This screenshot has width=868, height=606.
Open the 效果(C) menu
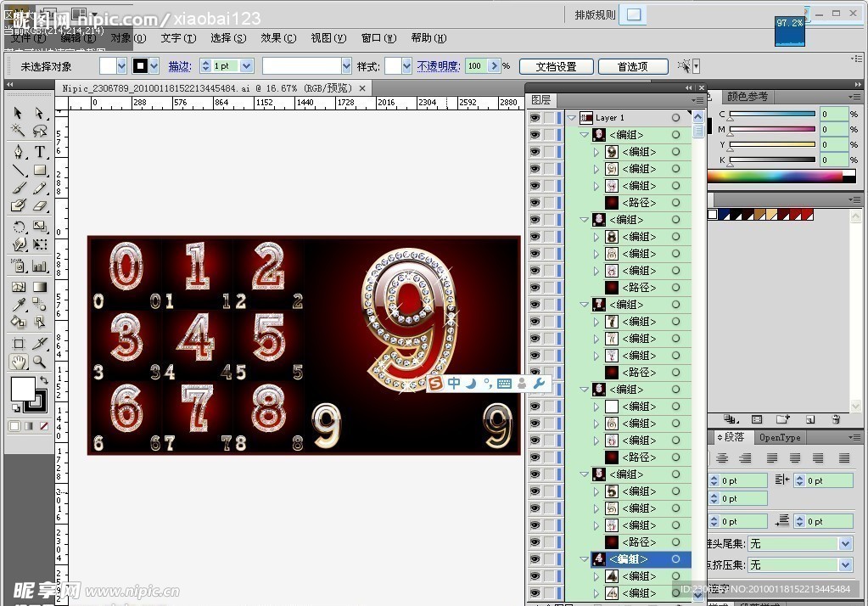pos(278,38)
